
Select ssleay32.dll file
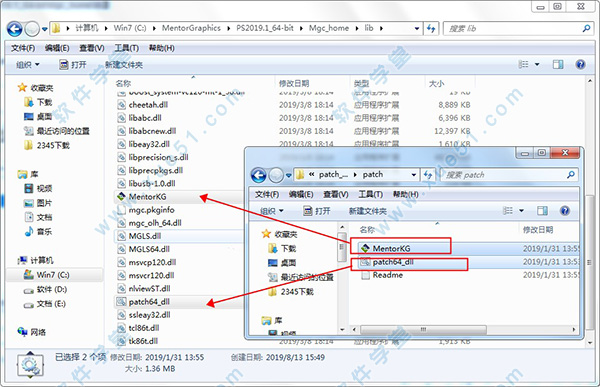coord(149,315)
